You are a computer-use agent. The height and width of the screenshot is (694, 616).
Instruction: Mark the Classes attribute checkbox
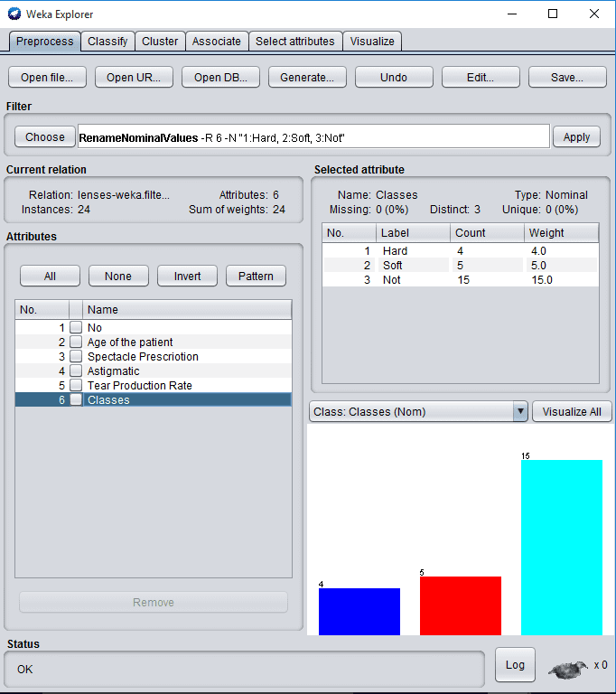tap(76, 399)
